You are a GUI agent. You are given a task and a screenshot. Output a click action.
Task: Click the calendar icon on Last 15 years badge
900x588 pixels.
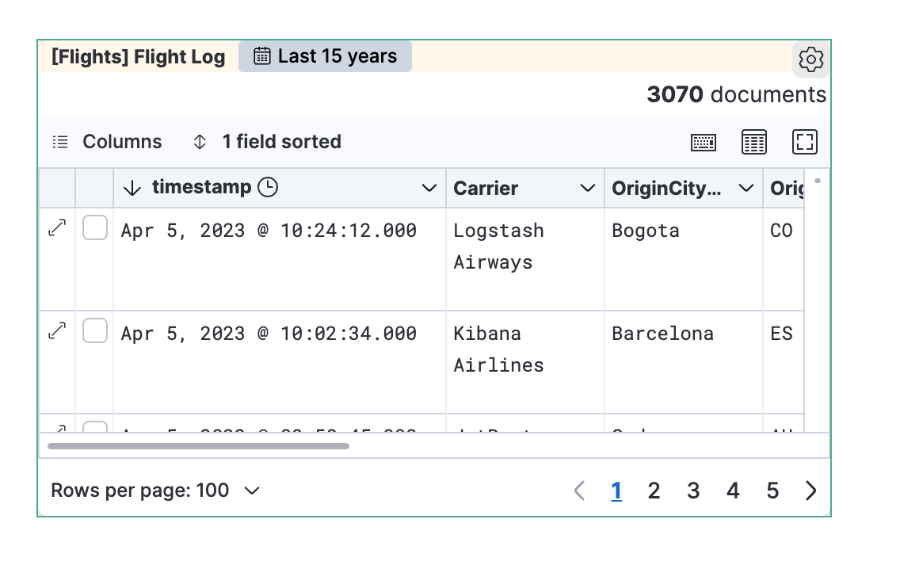[x=261, y=55]
